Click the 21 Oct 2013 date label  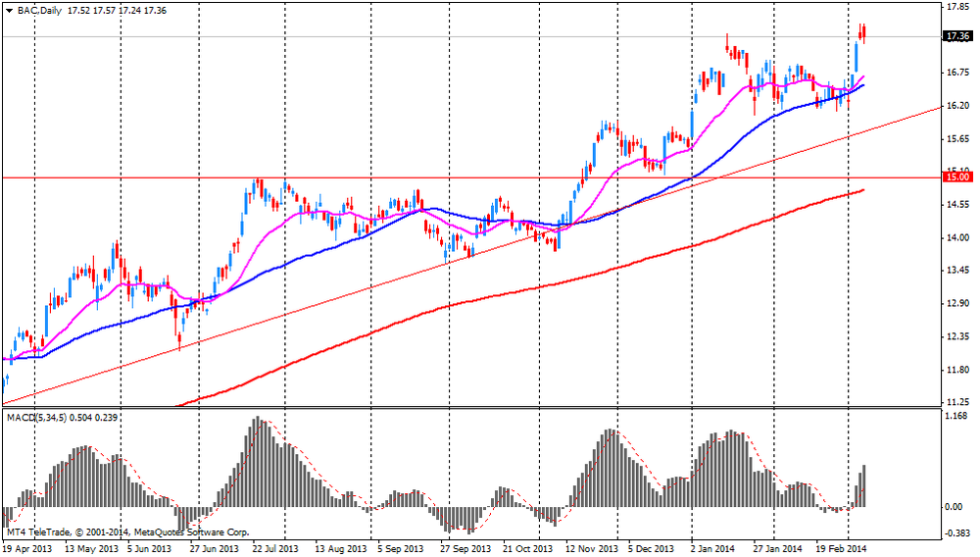[x=528, y=549]
